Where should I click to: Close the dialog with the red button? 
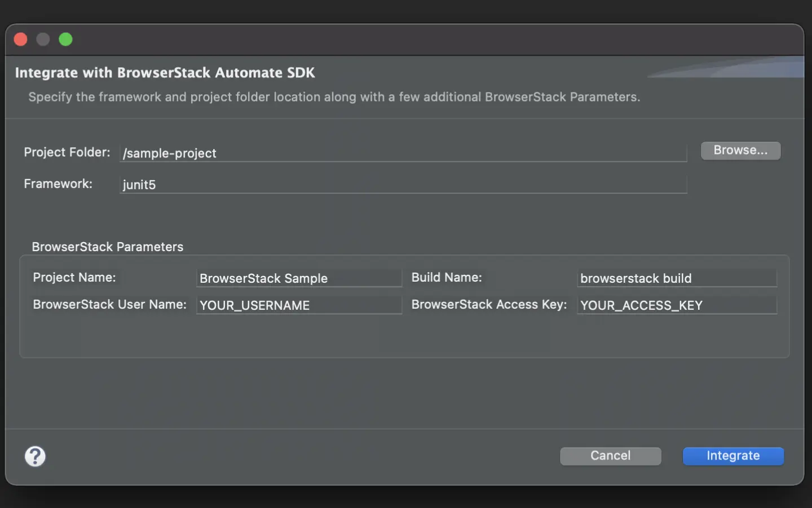21,40
